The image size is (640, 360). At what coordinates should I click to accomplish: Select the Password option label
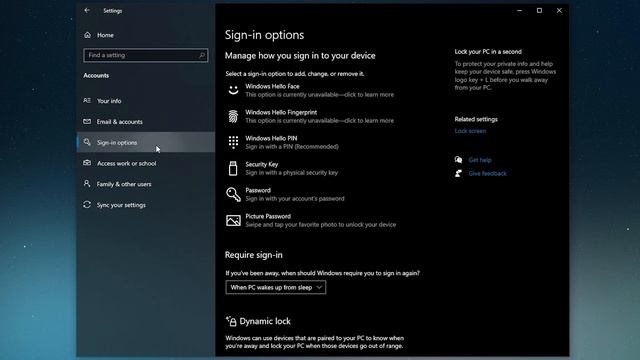[x=258, y=190]
